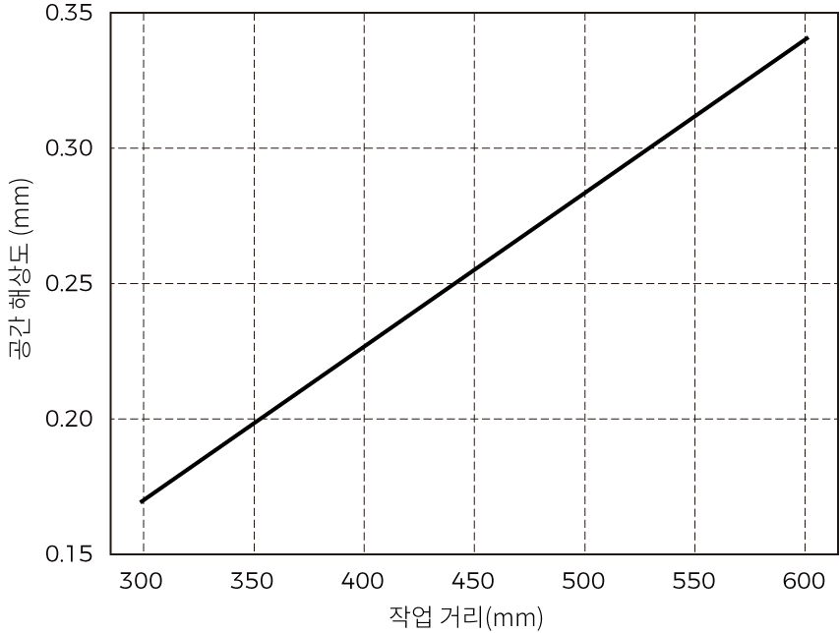The width and height of the screenshot is (840, 633).
Task: Click the dashed gridline at x equals 400
Action: click(364, 295)
